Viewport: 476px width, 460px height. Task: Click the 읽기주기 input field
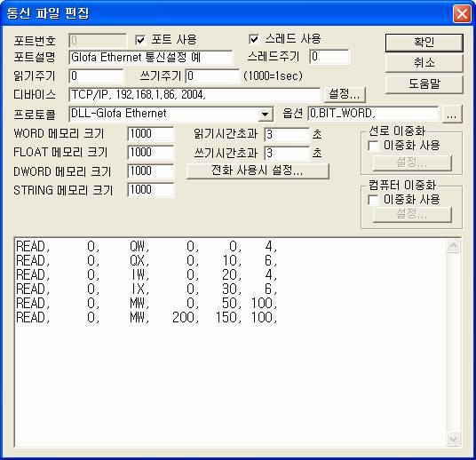tap(96, 76)
